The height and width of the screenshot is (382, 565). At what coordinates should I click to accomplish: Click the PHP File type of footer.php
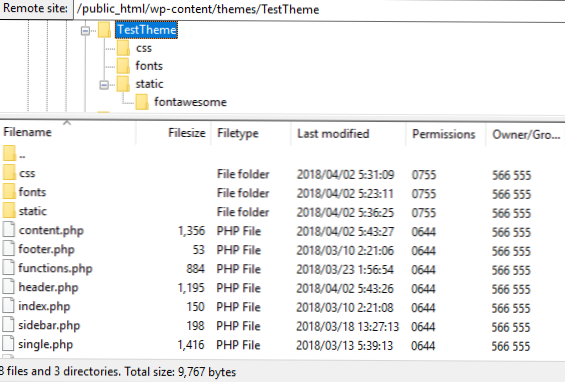pyautogui.click(x=239, y=250)
